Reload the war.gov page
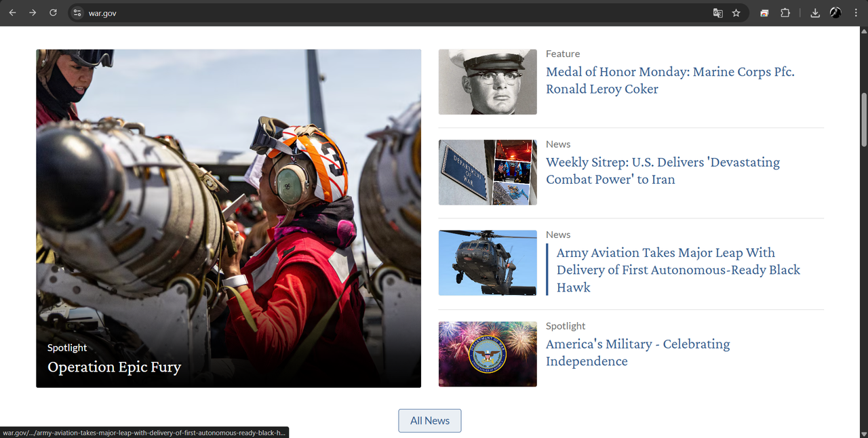Screen dimensions: 868x438 coord(53,13)
